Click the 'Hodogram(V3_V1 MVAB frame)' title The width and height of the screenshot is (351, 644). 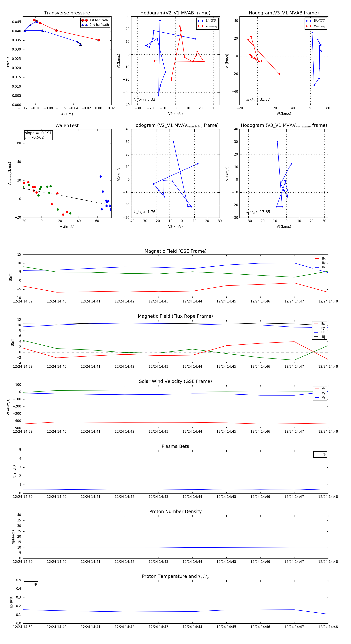pyautogui.click(x=284, y=13)
